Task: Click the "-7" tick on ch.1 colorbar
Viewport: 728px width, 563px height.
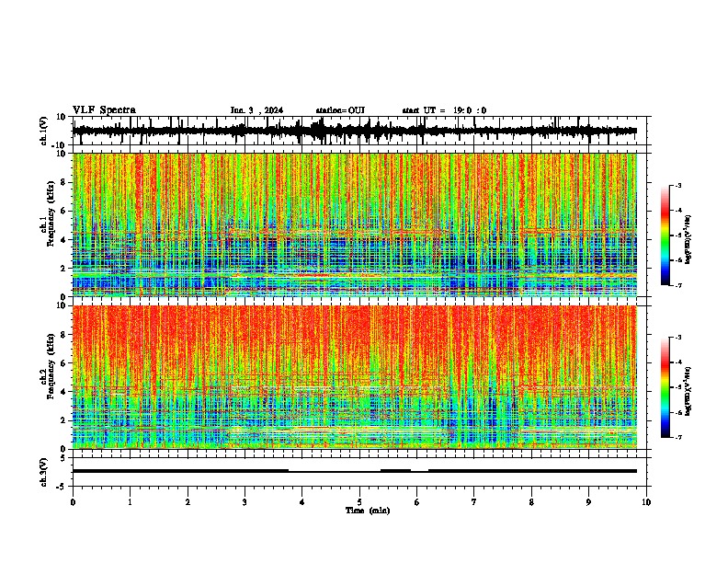Action: pos(677,285)
